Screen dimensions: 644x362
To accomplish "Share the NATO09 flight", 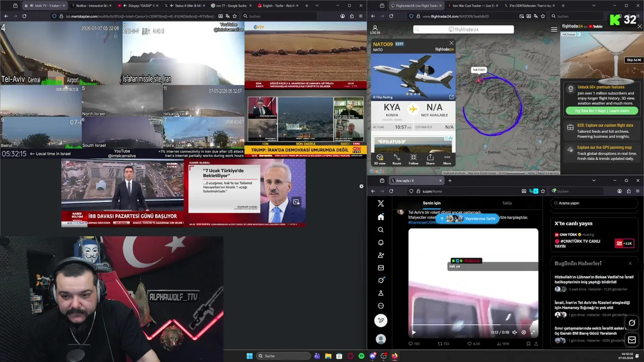I will pyautogui.click(x=430, y=159).
